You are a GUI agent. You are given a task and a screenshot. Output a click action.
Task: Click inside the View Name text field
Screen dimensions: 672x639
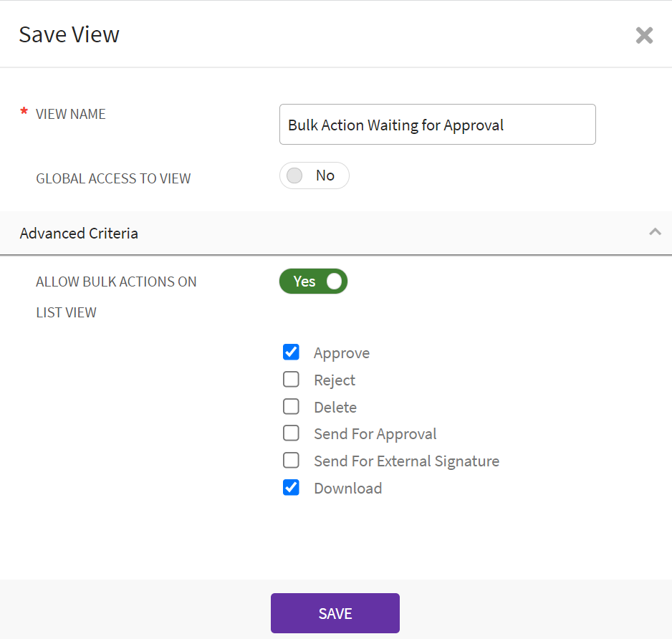point(437,125)
